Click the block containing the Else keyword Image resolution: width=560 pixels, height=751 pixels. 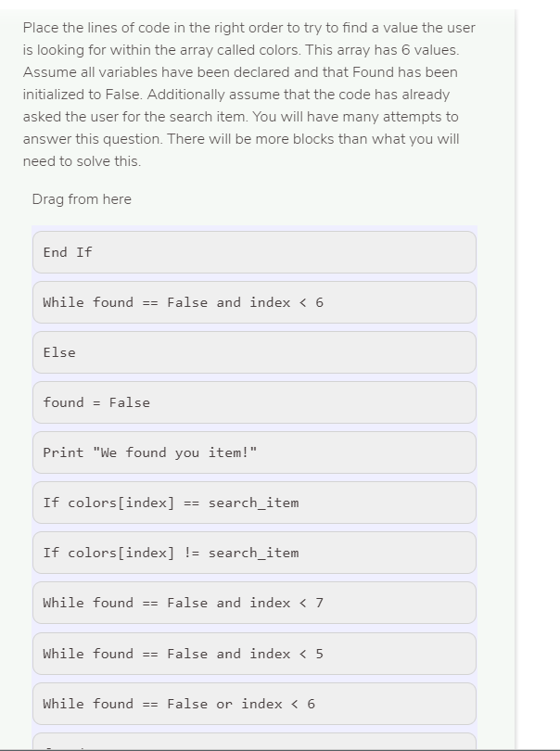pos(255,352)
